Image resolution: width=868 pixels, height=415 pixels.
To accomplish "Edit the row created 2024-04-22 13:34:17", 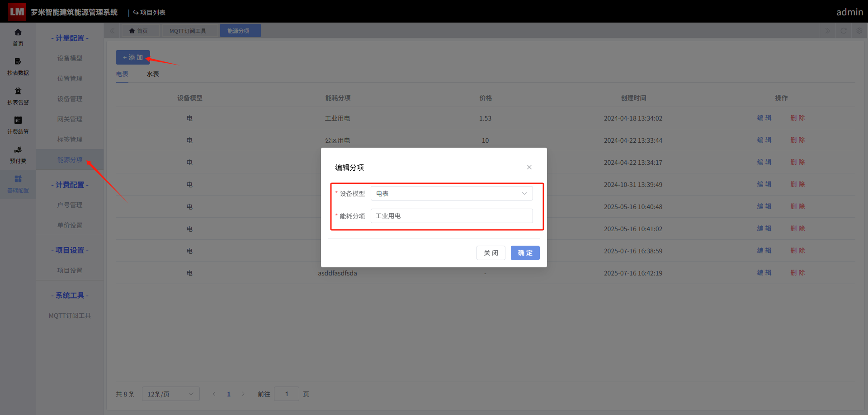I will coord(764,162).
